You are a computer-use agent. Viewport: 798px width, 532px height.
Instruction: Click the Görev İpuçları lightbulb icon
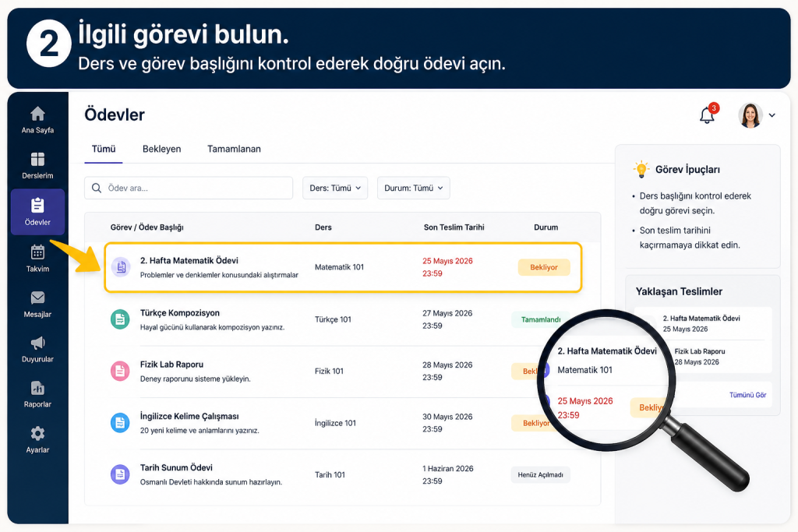point(641,169)
